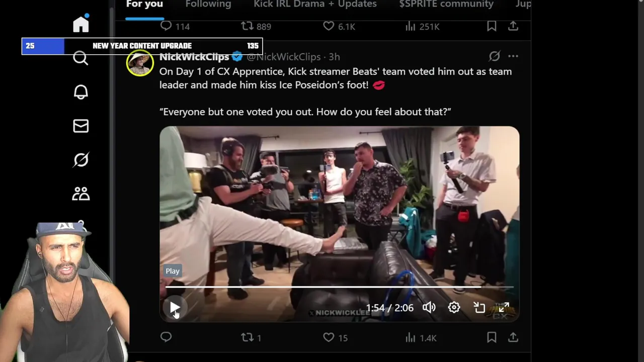Screen dimensions: 644x362
Task: Open Messages envelope icon
Action: point(81,126)
